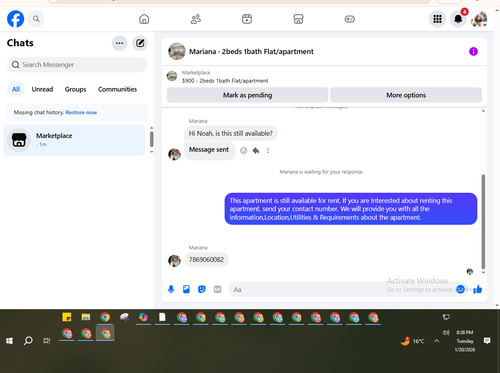Viewport: 500px width, 373px height.
Task: Choose a GIF icon in composer
Action: (x=217, y=289)
